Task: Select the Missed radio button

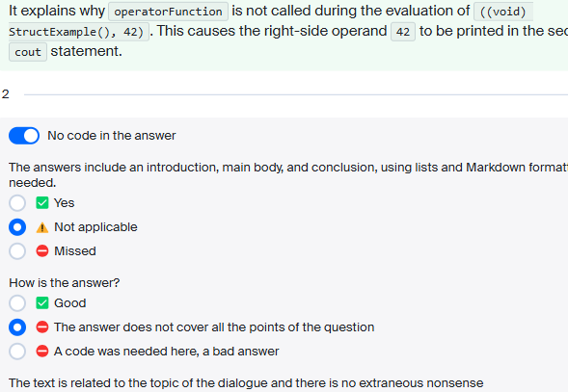Action: coord(17,251)
